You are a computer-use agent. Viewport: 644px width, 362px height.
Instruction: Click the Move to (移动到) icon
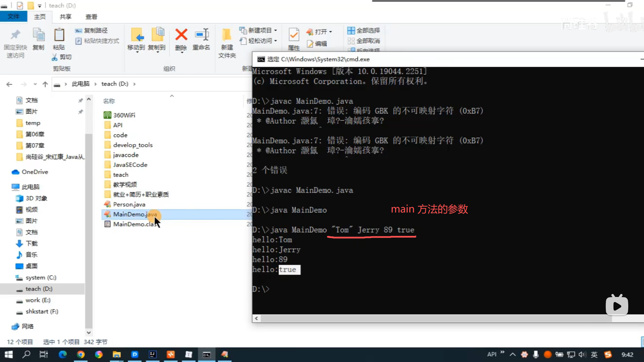pos(137,35)
